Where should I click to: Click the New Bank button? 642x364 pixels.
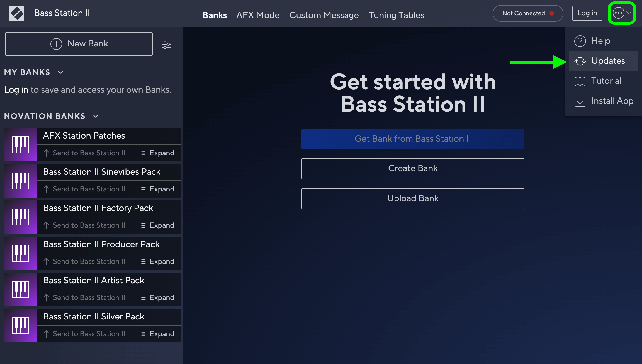(x=79, y=44)
